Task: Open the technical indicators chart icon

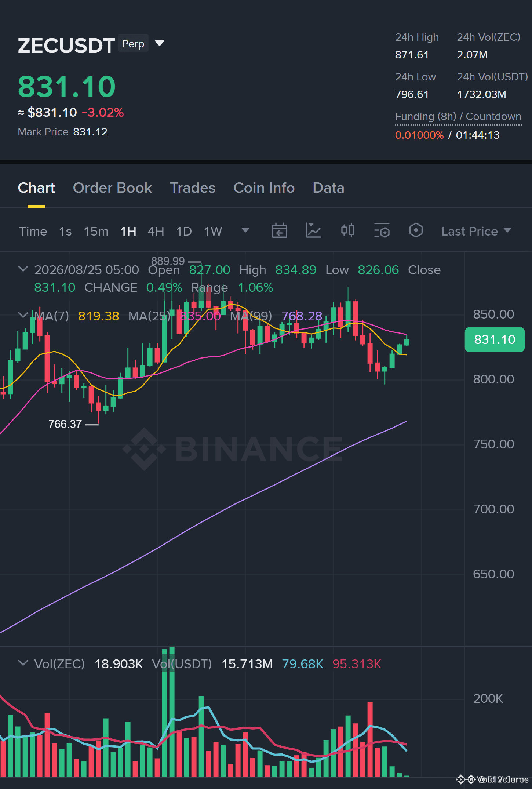Action: coord(313,230)
